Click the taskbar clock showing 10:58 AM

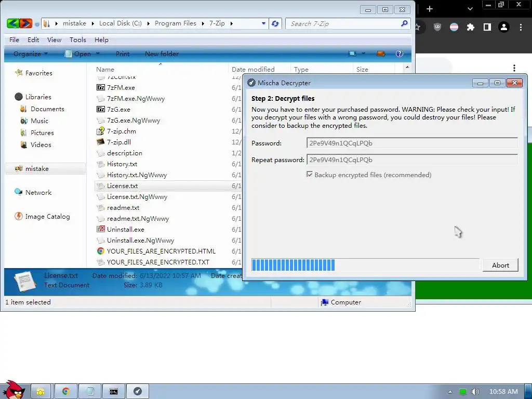click(x=503, y=392)
